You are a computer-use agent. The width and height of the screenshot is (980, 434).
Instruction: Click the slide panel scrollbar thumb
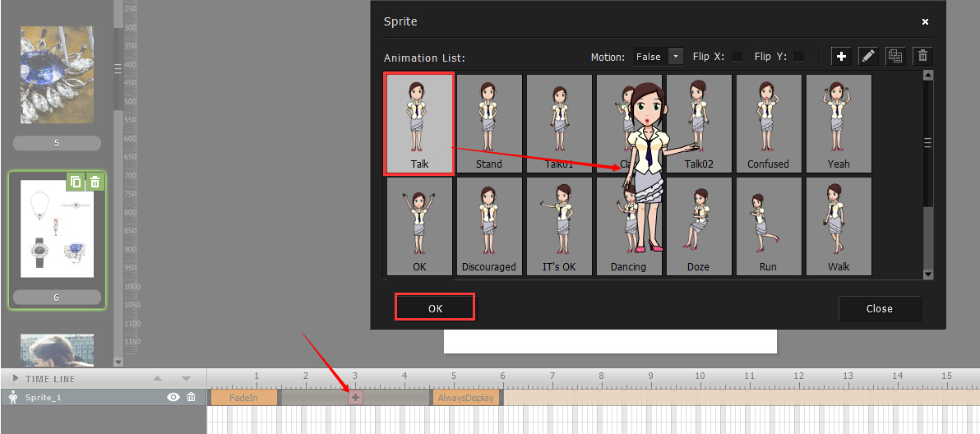[118, 69]
